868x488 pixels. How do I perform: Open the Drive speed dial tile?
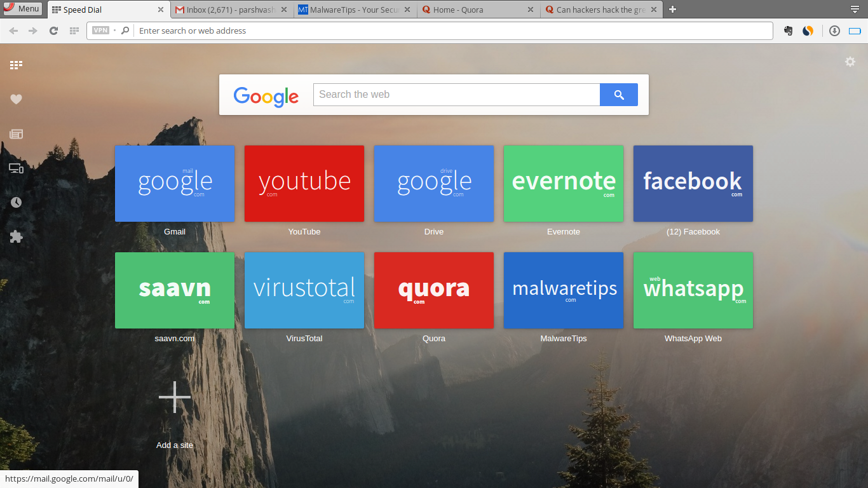pyautogui.click(x=434, y=184)
